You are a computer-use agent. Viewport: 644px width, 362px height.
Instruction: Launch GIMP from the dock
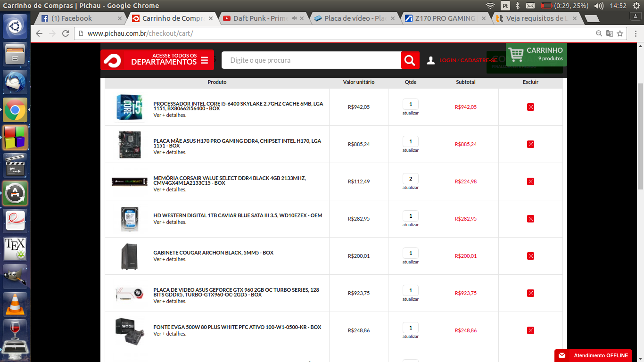[15, 277]
